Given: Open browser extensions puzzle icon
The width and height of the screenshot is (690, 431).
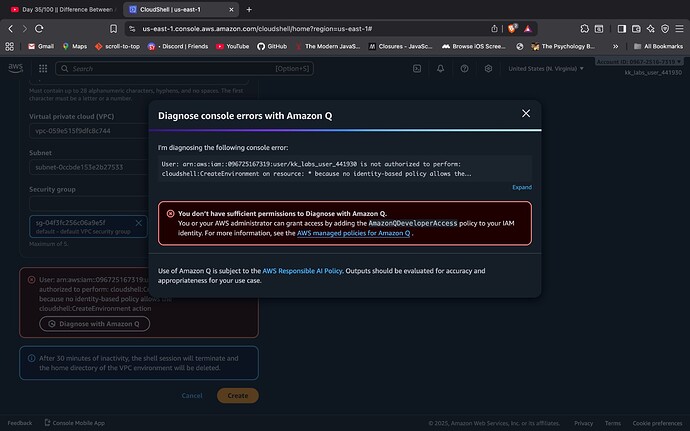Looking at the screenshot, I should (584, 29).
